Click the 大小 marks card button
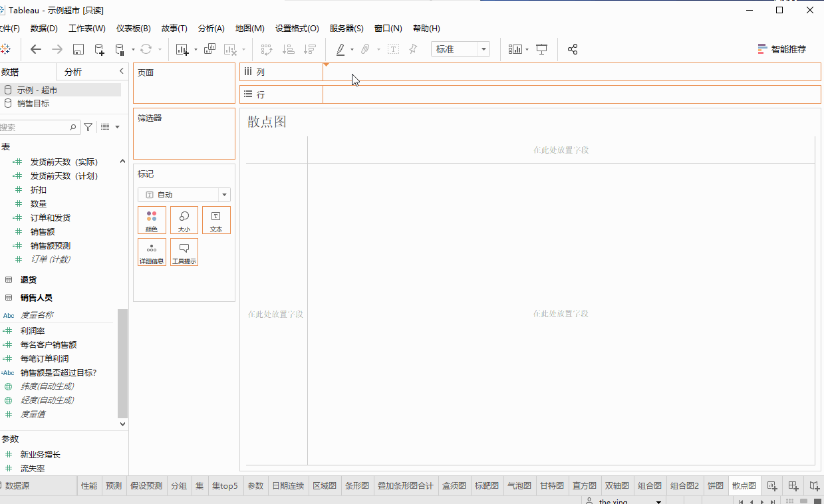824x504 pixels. tap(184, 220)
